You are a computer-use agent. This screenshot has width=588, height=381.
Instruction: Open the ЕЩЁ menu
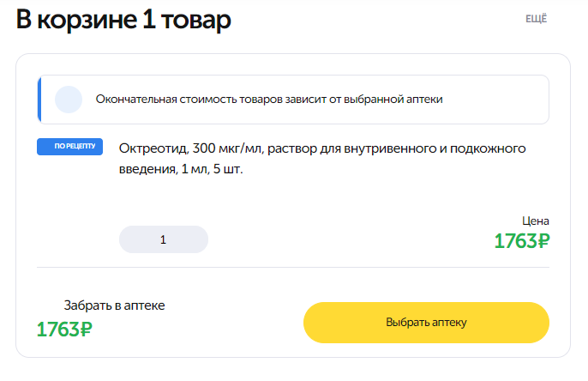536,19
